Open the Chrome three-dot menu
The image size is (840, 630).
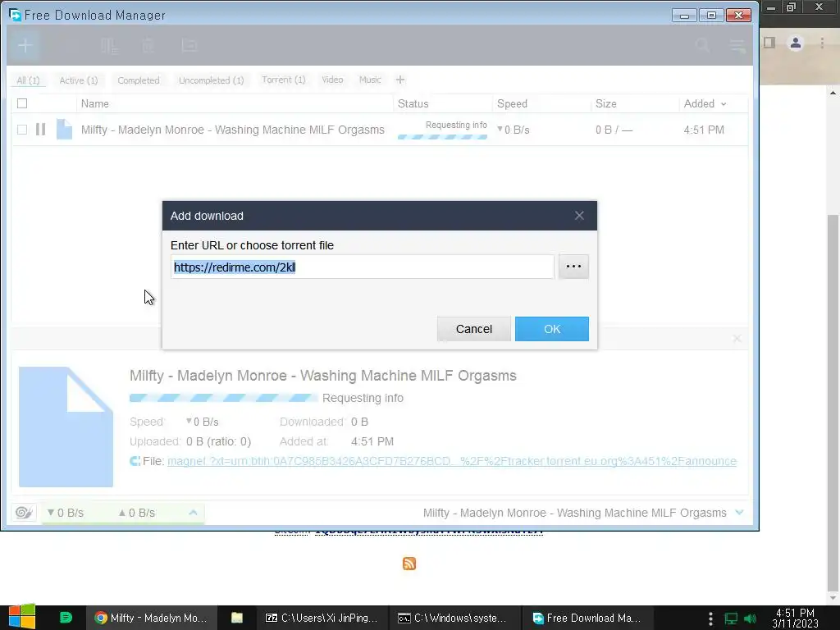tap(822, 43)
